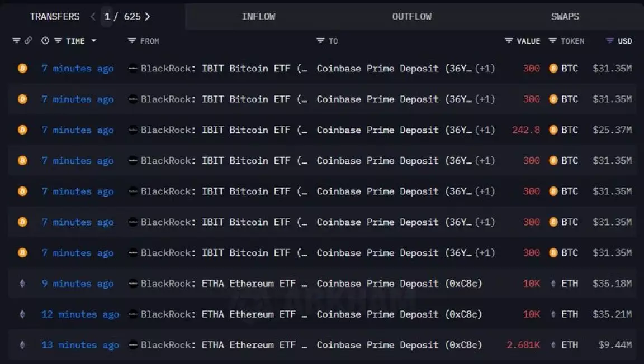The width and height of the screenshot is (644, 364).
Task: Select the SWAPS tab
Action: click(565, 17)
